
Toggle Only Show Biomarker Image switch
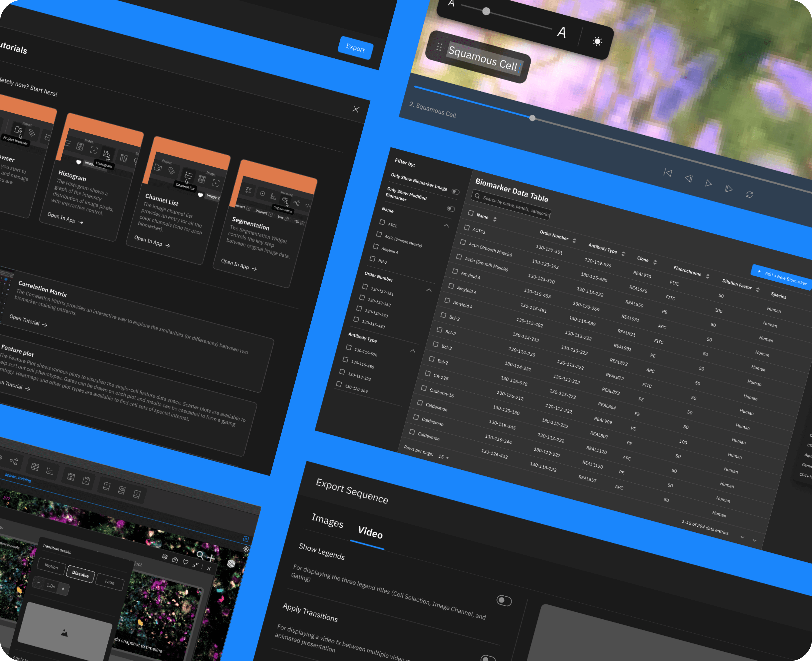click(x=456, y=192)
